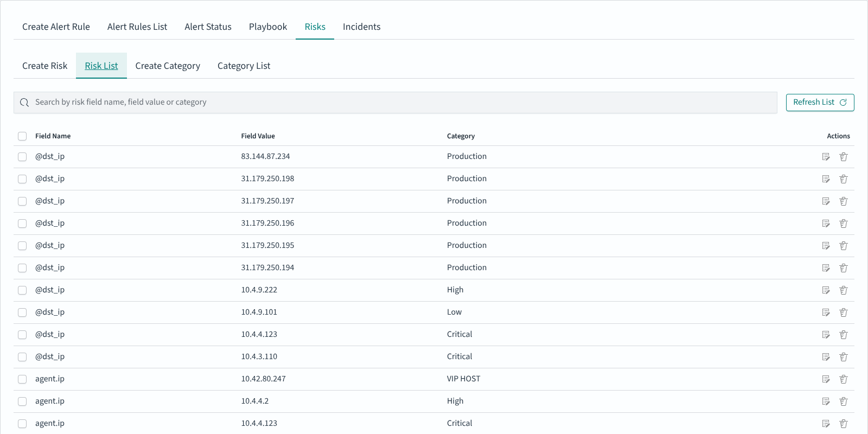Viewport: 868px width, 434px height.
Task: Delete the 83.144.87.234 risk entry
Action: tap(844, 157)
